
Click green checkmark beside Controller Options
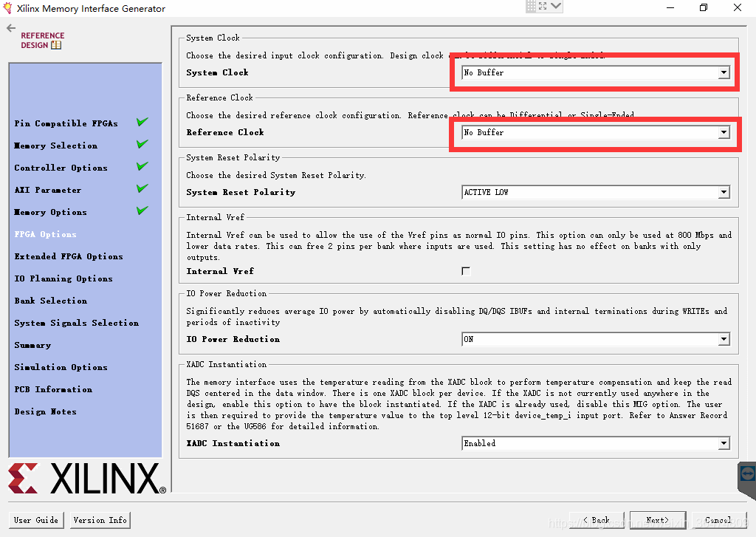[x=142, y=166]
